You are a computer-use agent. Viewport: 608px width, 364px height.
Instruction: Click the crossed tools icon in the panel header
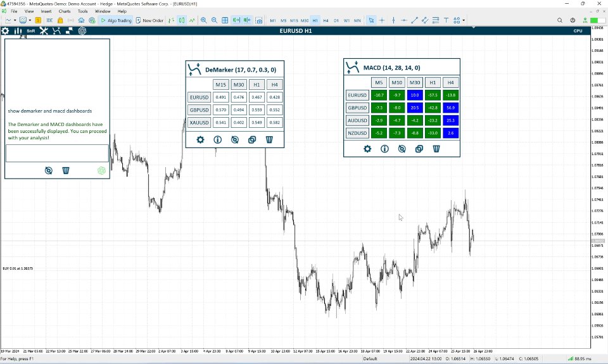coord(44,31)
